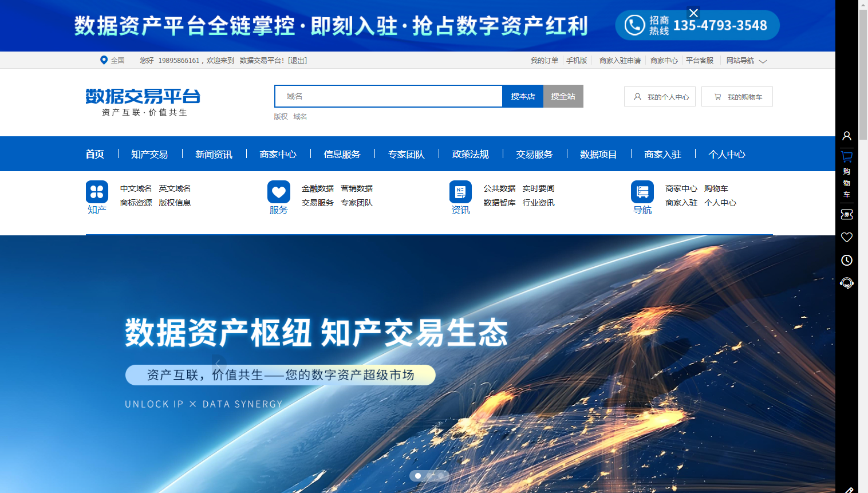The width and height of the screenshot is (868, 493).
Task: Click the 数据交易平台 site logo
Action: [x=143, y=102]
